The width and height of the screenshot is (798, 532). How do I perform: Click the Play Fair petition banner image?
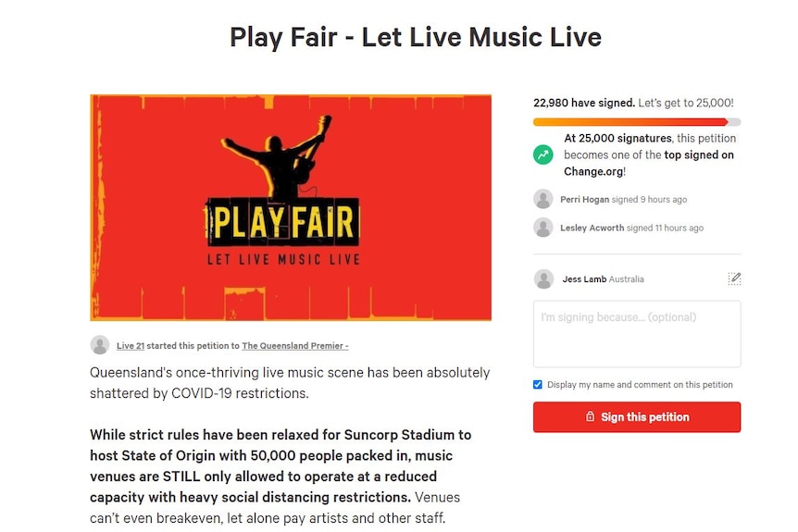tap(291, 207)
